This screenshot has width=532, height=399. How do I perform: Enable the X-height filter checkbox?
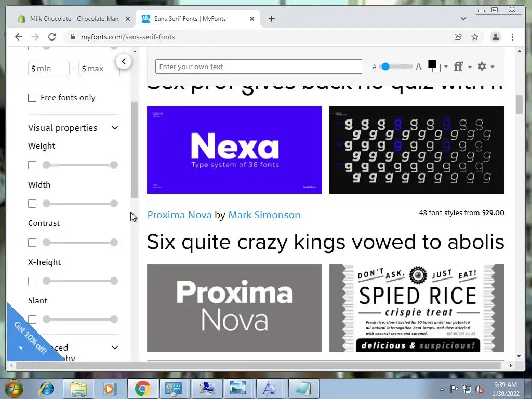tap(32, 281)
